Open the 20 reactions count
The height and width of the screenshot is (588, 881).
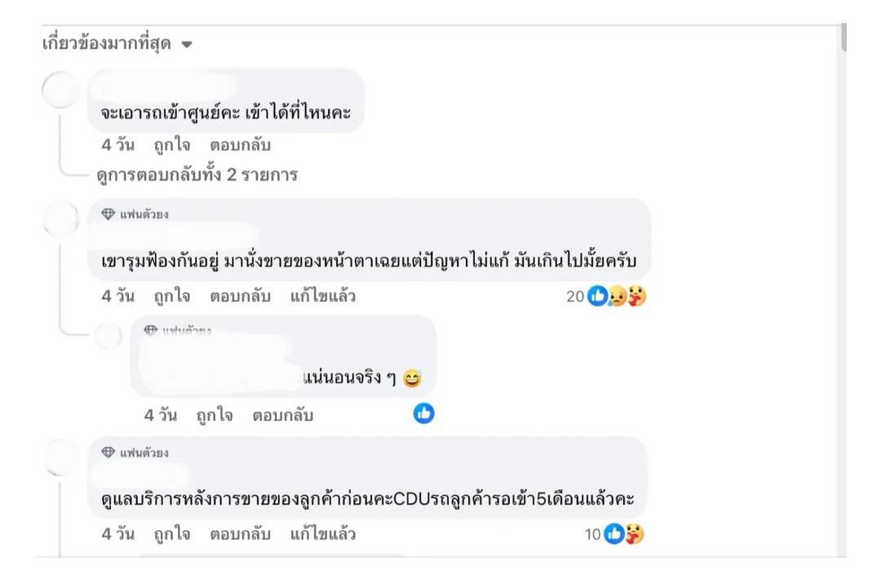575,296
